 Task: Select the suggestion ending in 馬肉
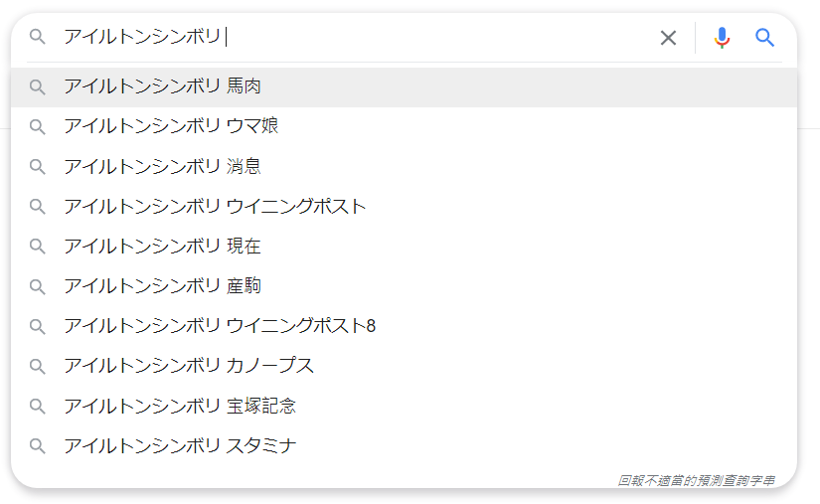pos(404,86)
